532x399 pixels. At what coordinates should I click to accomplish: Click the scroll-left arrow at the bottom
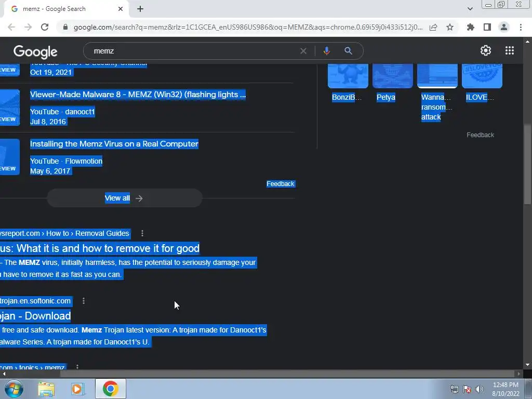point(4,374)
